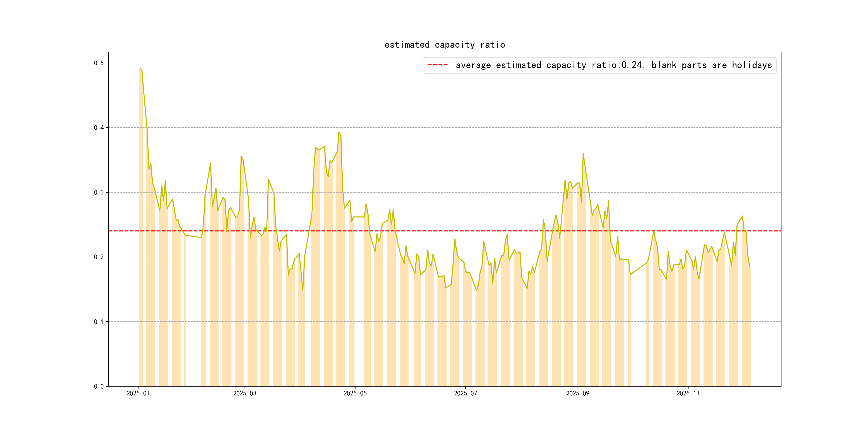This screenshot has width=868, height=434.
Task: Click the 2025-09 x-axis label
Action: point(578,393)
